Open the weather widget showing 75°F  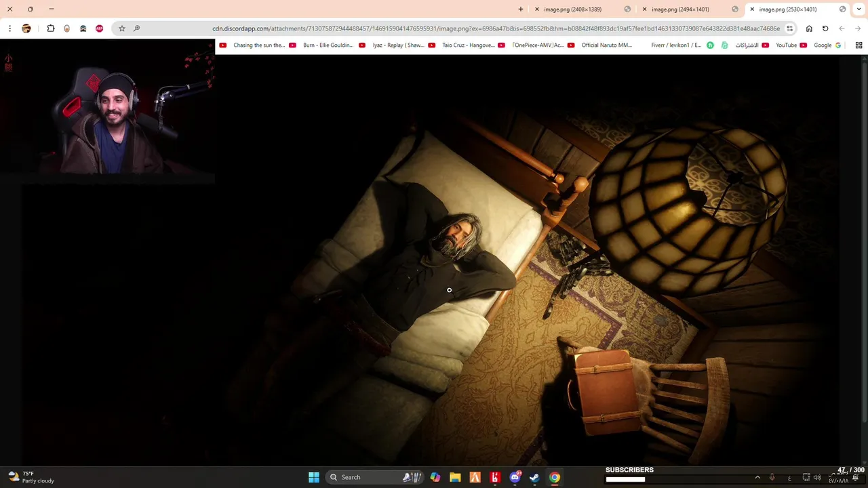click(31, 477)
